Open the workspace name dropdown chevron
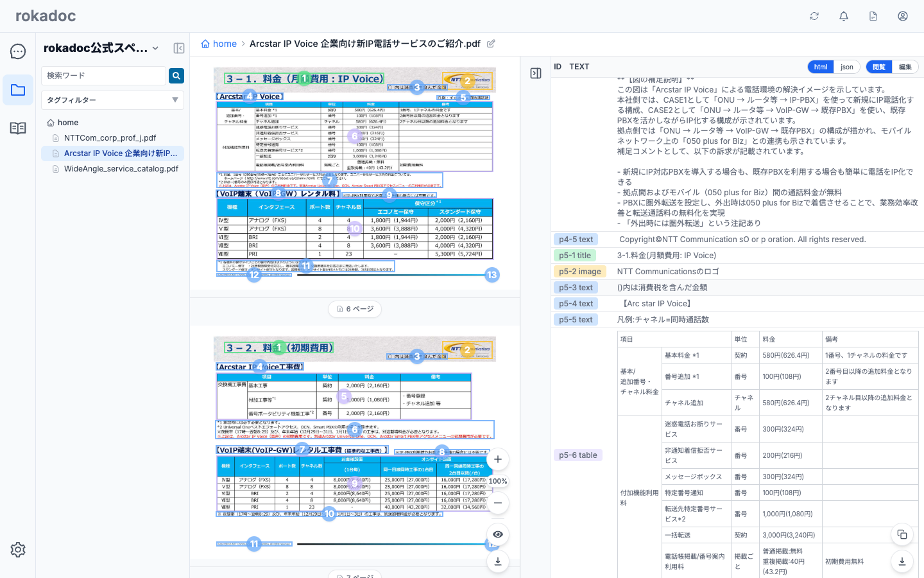 point(155,48)
